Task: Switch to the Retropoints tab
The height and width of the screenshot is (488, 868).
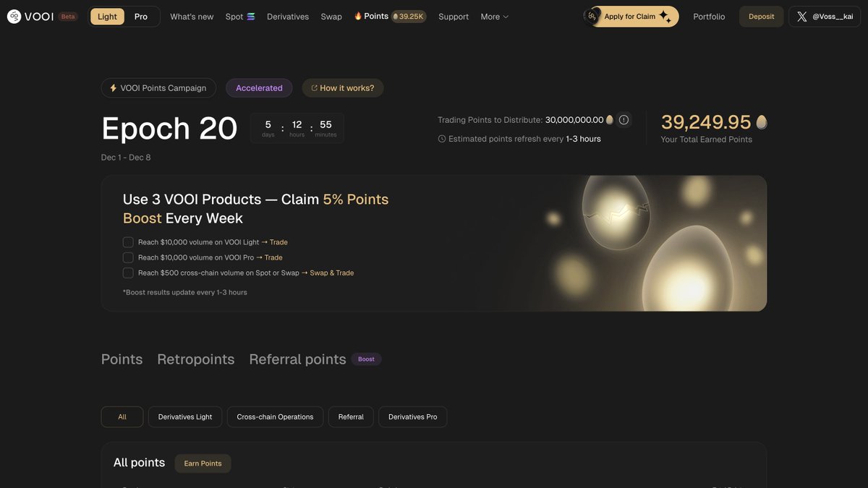Action: point(196,359)
